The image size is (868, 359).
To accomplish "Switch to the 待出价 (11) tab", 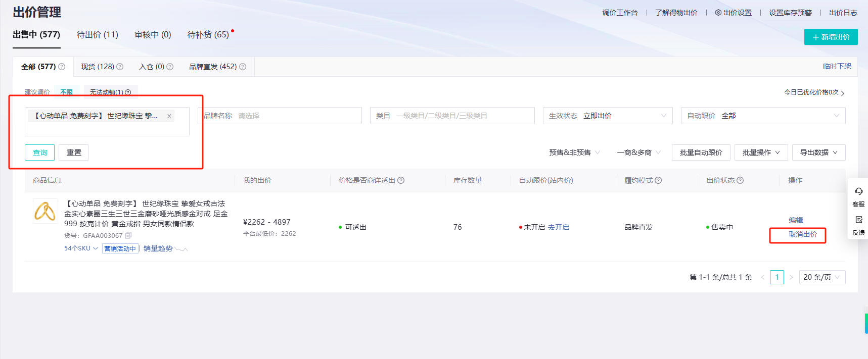I will [98, 35].
